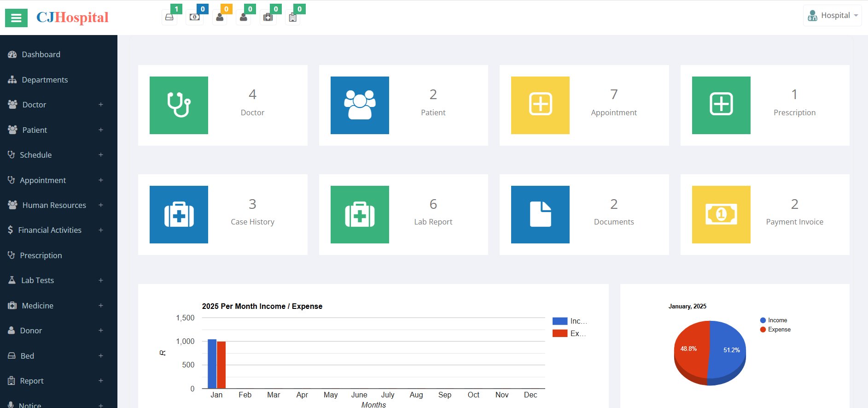Open the green Lab Report tile icon
The width and height of the screenshot is (868, 408).
(x=360, y=214)
